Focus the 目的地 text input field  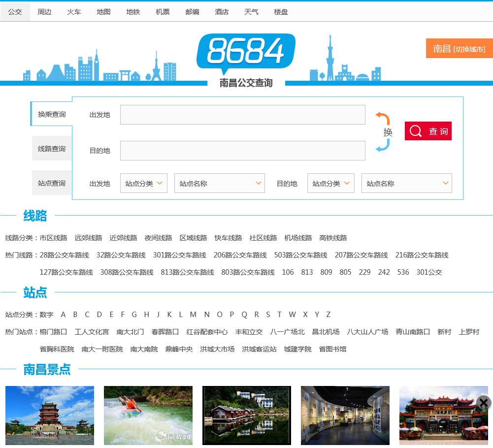242,151
